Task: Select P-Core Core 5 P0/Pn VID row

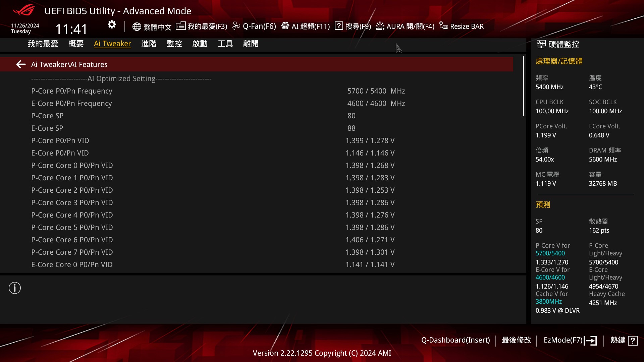Action: point(256,227)
